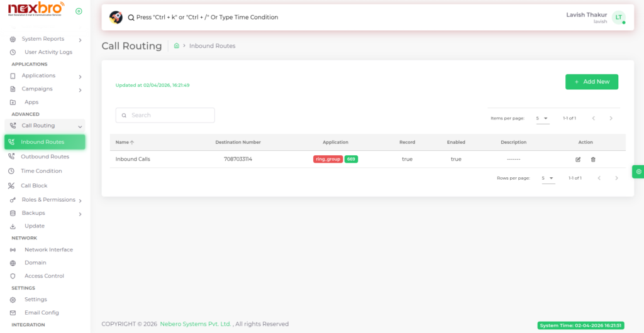Image resolution: width=644 pixels, height=333 pixels.
Task: Click the home icon in breadcrumb
Action: (177, 46)
